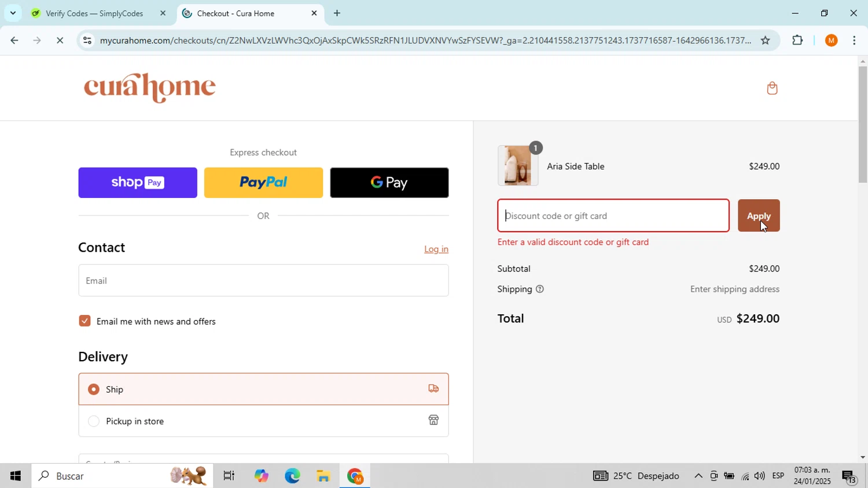Click the 'Aria Side Table' product name
The width and height of the screenshot is (868, 488).
click(x=576, y=166)
